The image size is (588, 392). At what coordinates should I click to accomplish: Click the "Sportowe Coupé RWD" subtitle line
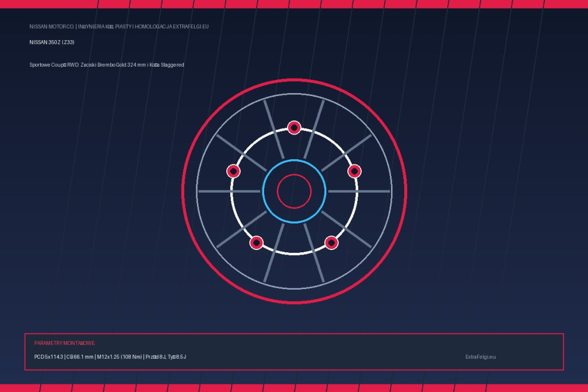(106, 65)
